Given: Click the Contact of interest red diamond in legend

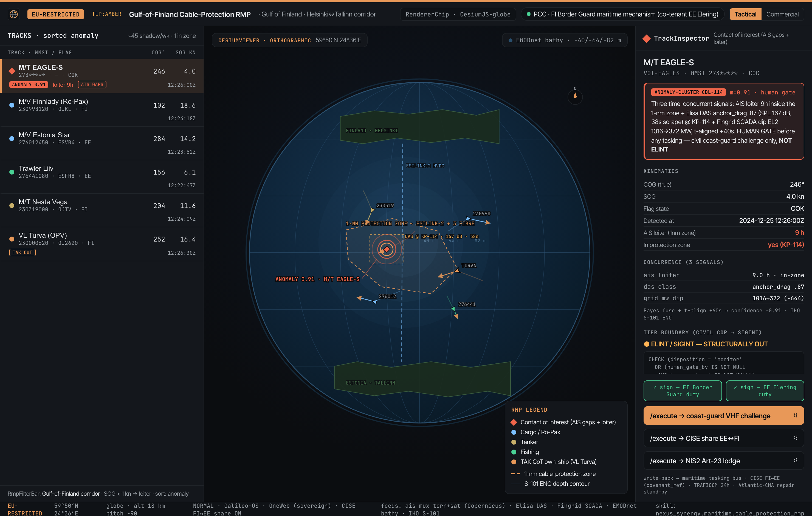Looking at the screenshot, I should point(514,422).
